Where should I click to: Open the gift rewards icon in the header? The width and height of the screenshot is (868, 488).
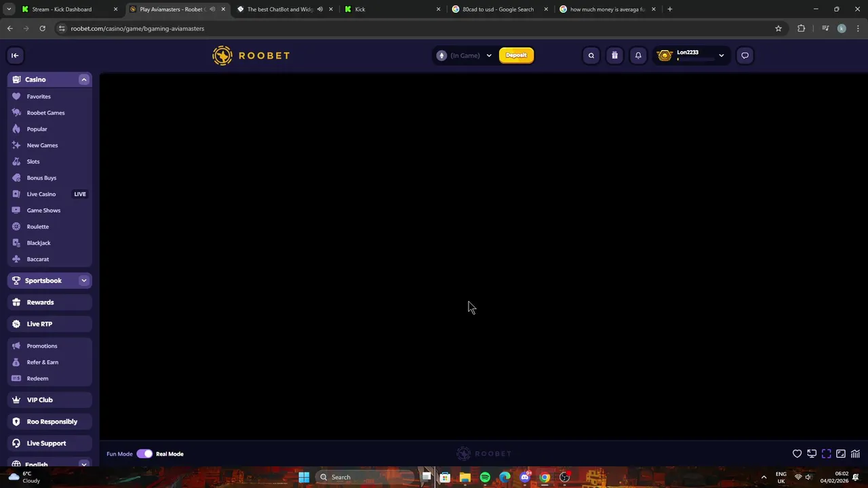(x=614, y=56)
